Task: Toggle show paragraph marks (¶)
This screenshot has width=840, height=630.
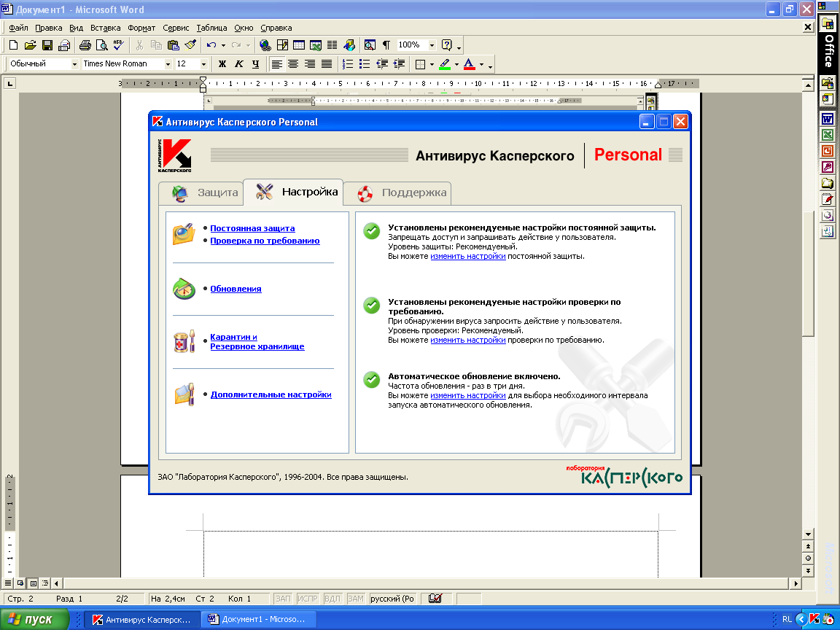Action: (x=386, y=45)
